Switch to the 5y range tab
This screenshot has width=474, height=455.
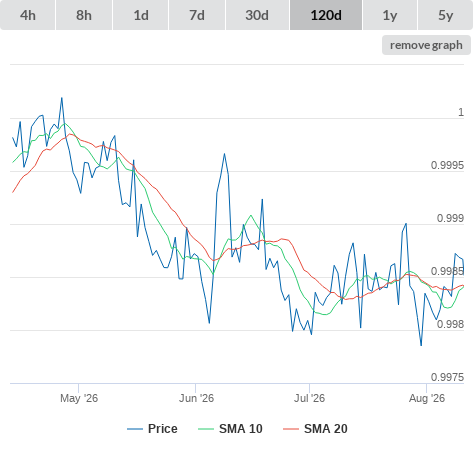click(x=445, y=15)
